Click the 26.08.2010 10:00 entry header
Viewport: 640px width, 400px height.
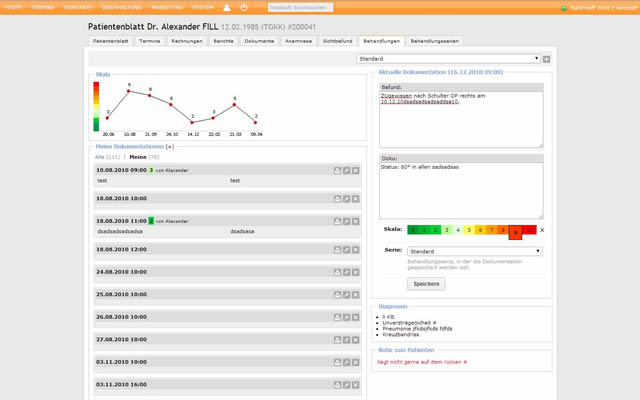pyautogui.click(x=227, y=317)
